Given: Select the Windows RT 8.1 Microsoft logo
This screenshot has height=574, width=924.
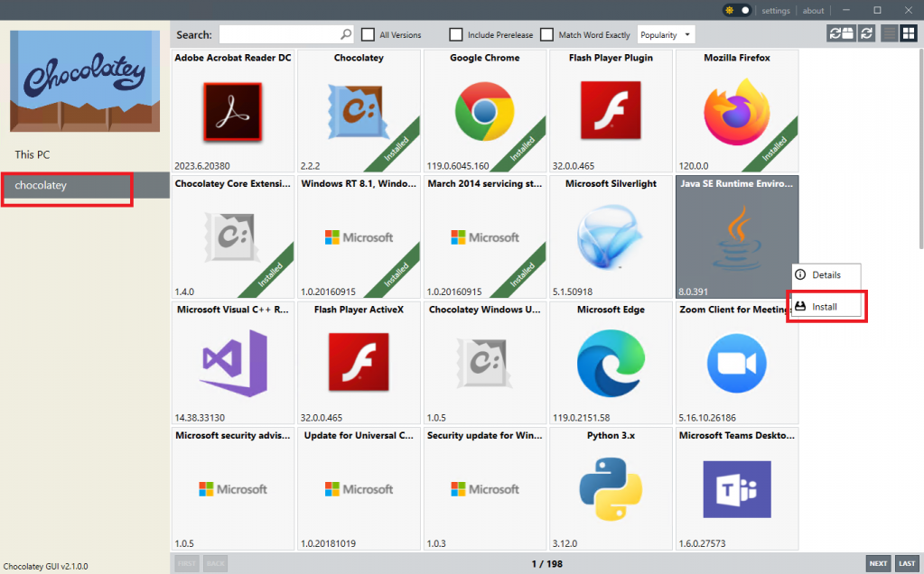Looking at the screenshot, I should [x=359, y=237].
